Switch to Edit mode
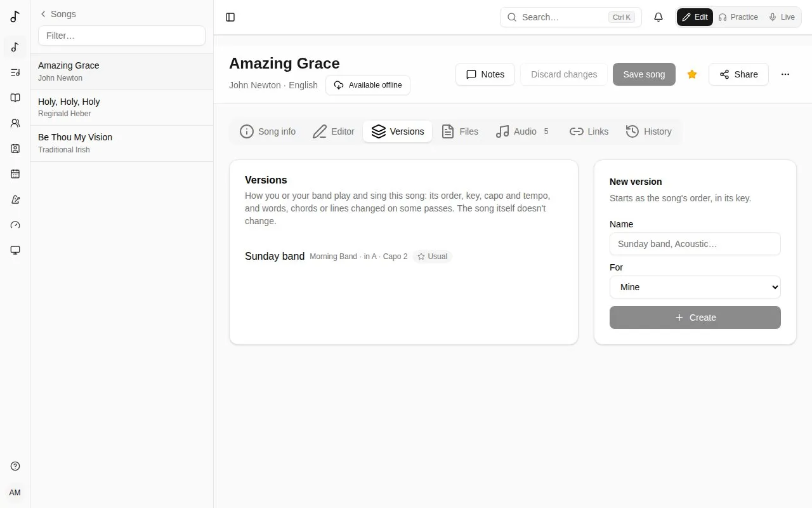 coord(695,17)
